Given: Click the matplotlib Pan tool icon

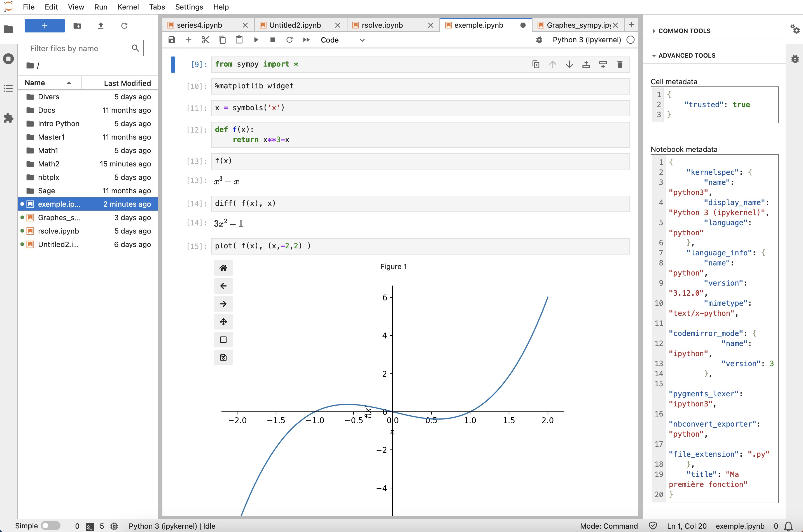Looking at the screenshot, I should (x=223, y=322).
